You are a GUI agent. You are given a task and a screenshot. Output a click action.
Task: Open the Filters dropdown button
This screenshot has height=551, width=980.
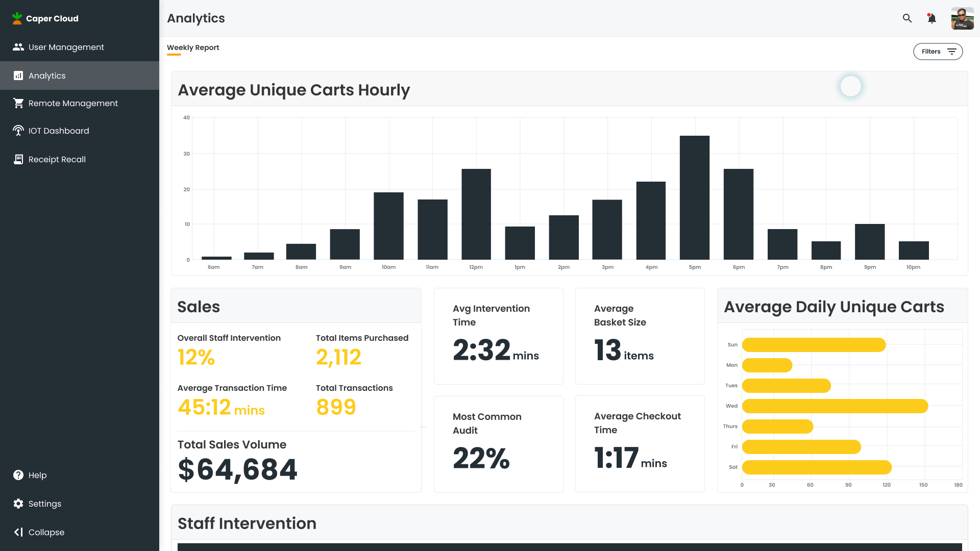click(938, 52)
